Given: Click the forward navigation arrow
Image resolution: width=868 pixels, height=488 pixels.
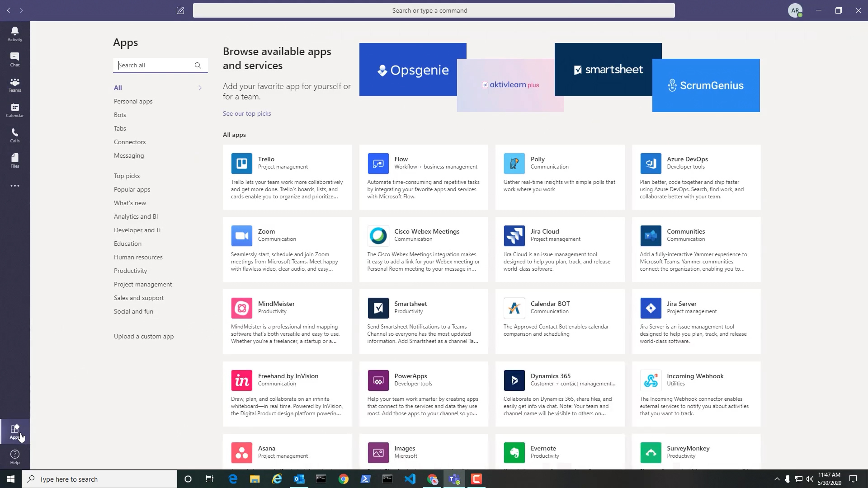Looking at the screenshot, I should click(x=21, y=10).
